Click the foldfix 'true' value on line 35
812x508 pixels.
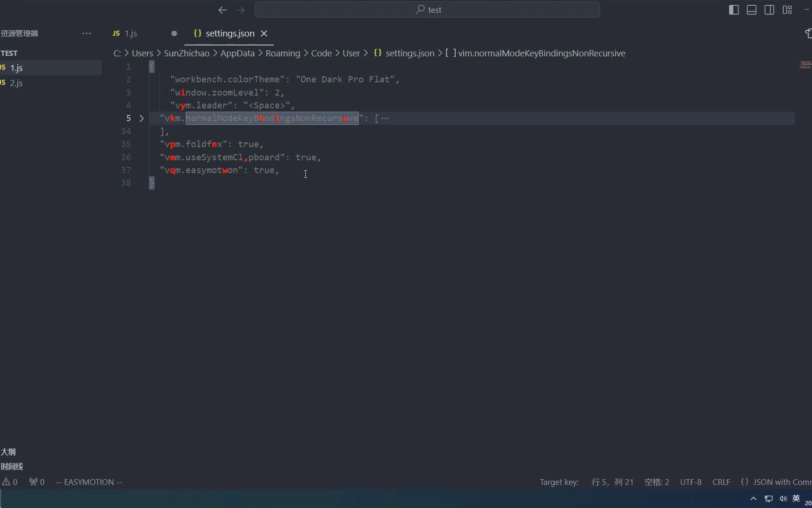pyautogui.click(x=248, y=144)
